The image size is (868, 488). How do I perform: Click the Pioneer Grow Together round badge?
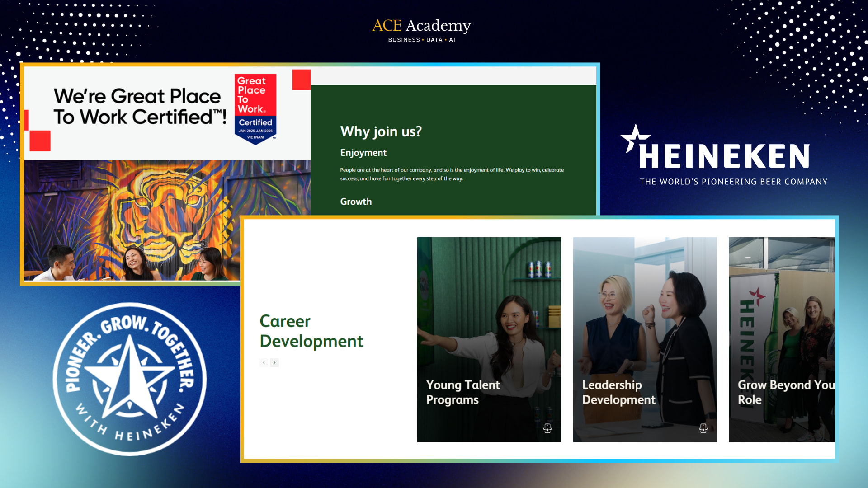pyautogui.click(x=129, y=379)
